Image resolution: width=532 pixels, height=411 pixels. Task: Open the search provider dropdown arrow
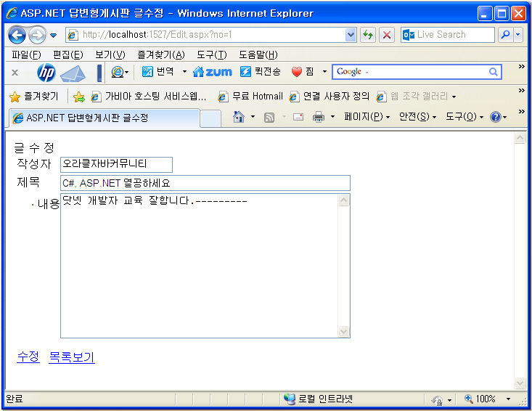pyautogui.click(x=518, y=35)
